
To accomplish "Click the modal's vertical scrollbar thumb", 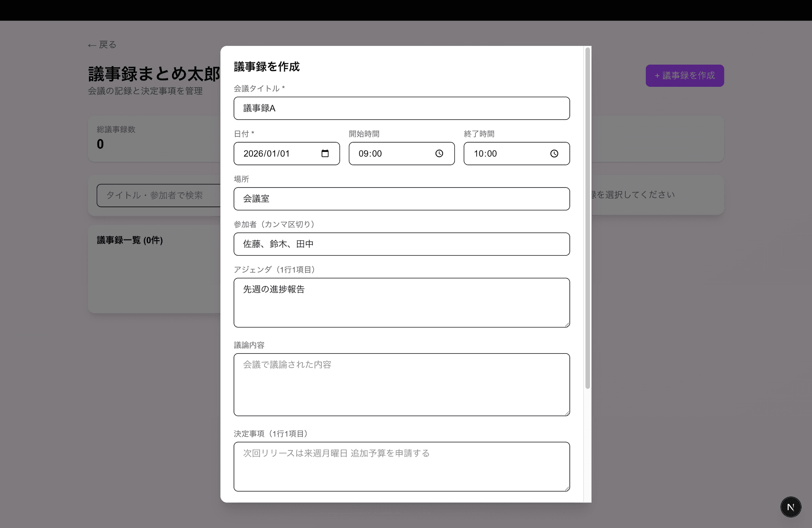I will coord(588,218).
